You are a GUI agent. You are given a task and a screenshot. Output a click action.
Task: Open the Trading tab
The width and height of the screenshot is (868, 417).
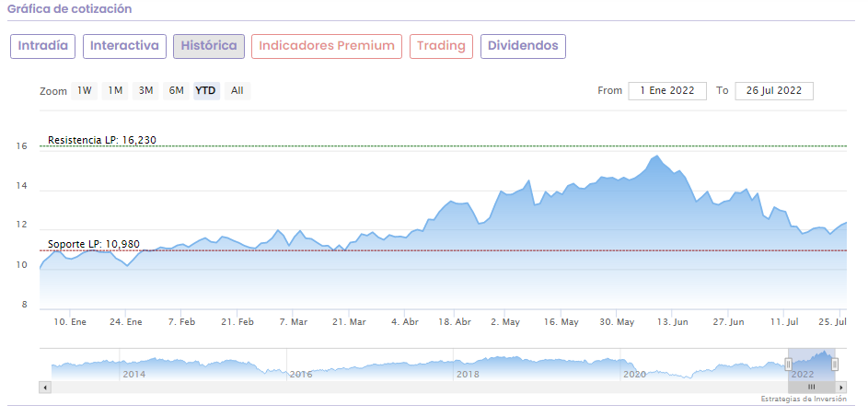pos(441,46)
